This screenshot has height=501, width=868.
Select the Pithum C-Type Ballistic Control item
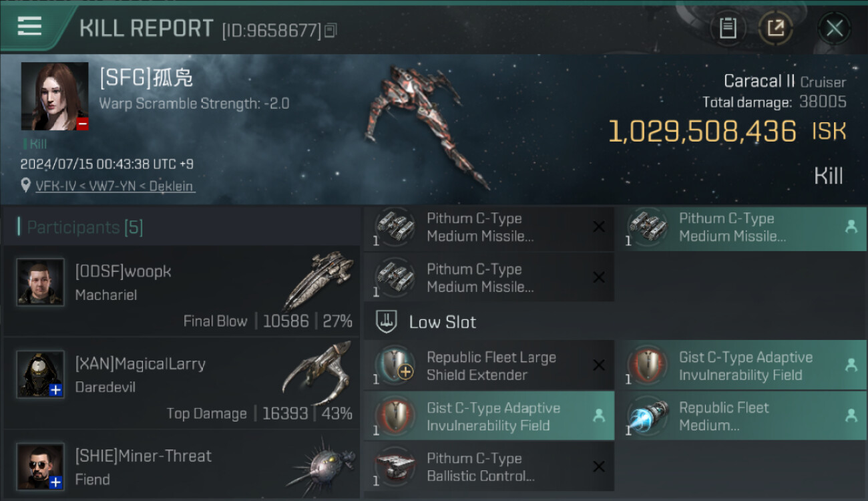(489, 467)
